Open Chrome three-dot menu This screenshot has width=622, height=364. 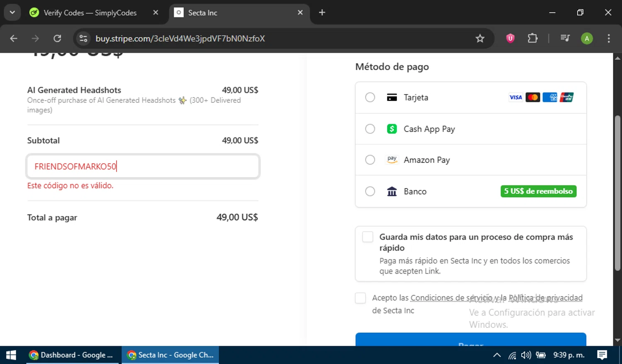click(x=608, y=39)
